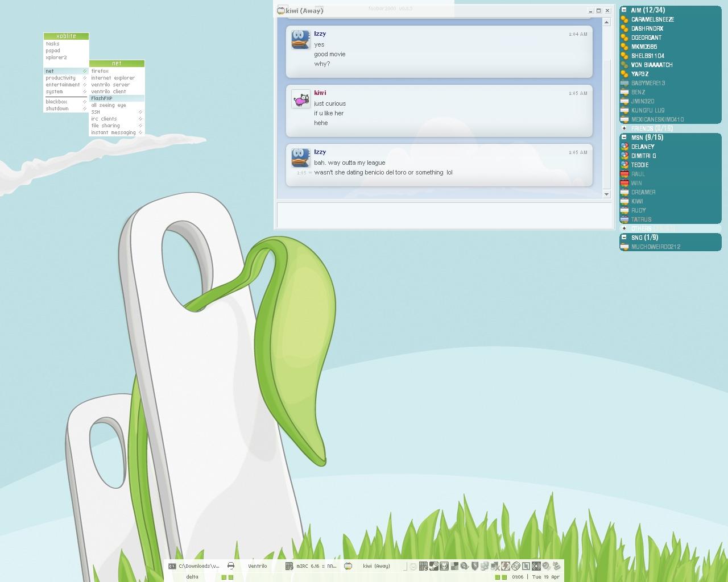Screen dimensions: 728x582
Task: Click flag icon next to WIN
Action: point(624,183)
